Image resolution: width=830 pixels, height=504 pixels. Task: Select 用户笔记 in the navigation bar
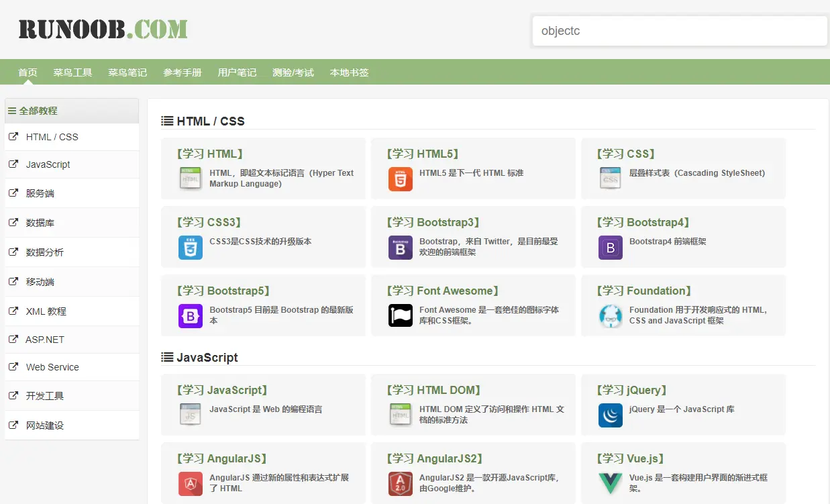237,72
